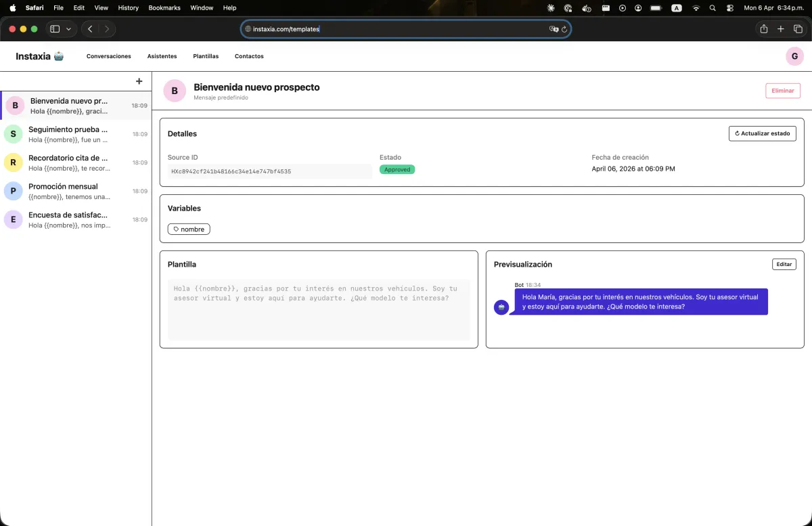Click the Plantilla text area
This screenshot has height=526, width=812.
click(318, 308)
